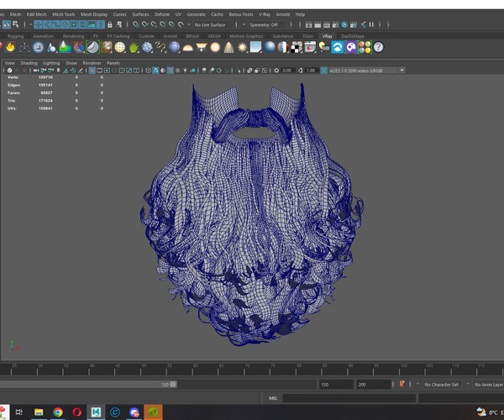504x420 pixels.
Task: Click the viewport bookmark icon
Action: point(58,71)
